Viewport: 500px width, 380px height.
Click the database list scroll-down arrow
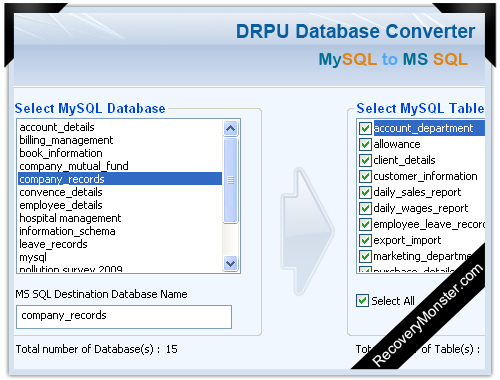[231, 263]
